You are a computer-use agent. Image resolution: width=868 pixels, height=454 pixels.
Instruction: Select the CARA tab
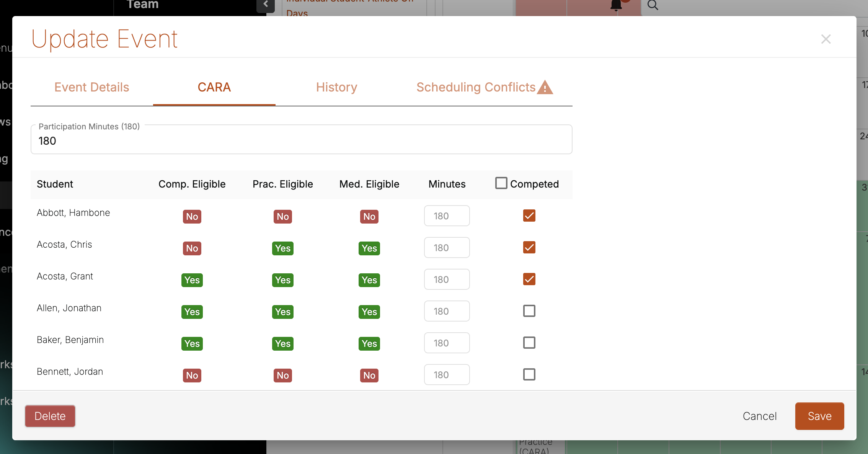[214, 87]
